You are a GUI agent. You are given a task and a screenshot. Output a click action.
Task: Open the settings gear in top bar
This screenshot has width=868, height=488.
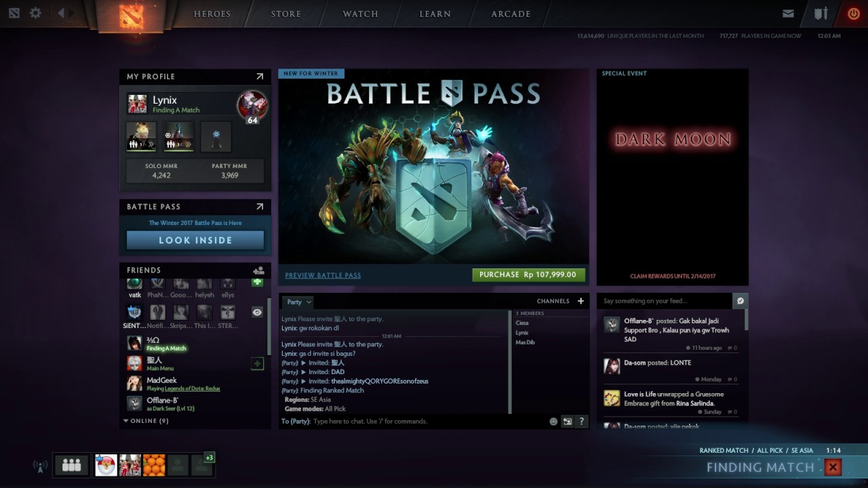coord(35,13)
